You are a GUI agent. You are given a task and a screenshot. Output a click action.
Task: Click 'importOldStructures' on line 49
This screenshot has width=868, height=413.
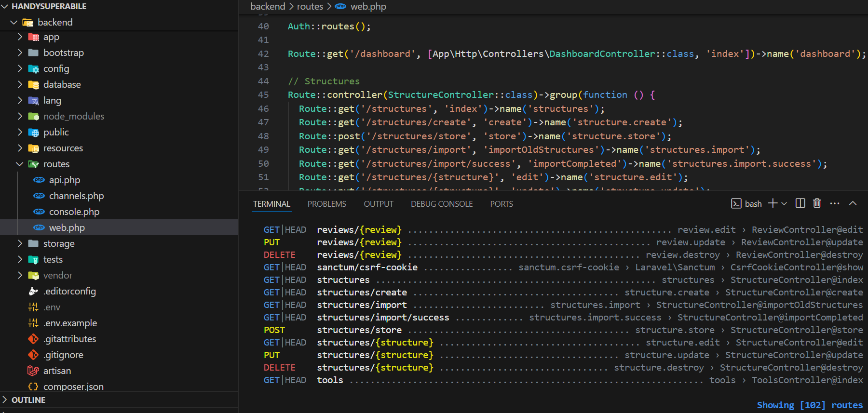pyautogui.click(x=541, y=150)
